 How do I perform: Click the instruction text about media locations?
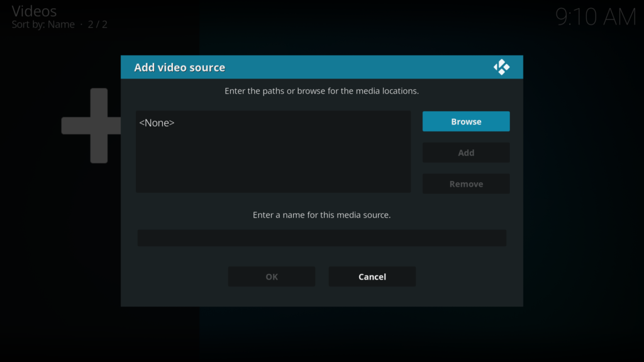[321, 90]
